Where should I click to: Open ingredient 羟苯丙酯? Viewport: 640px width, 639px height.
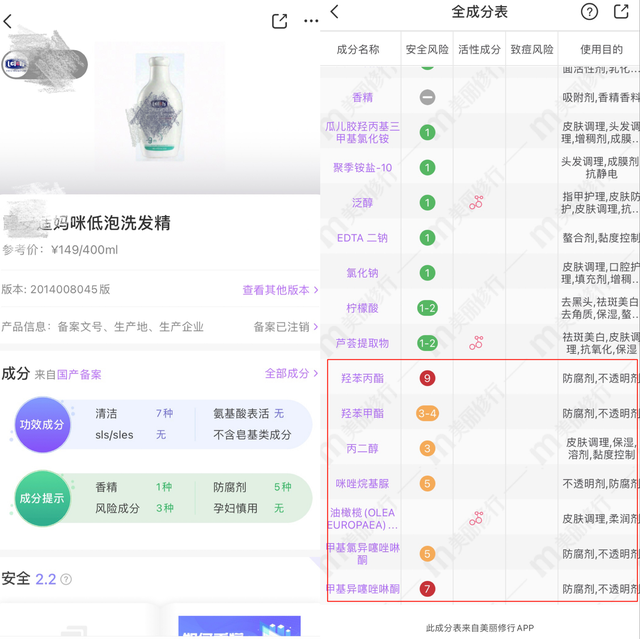(362, 378)
